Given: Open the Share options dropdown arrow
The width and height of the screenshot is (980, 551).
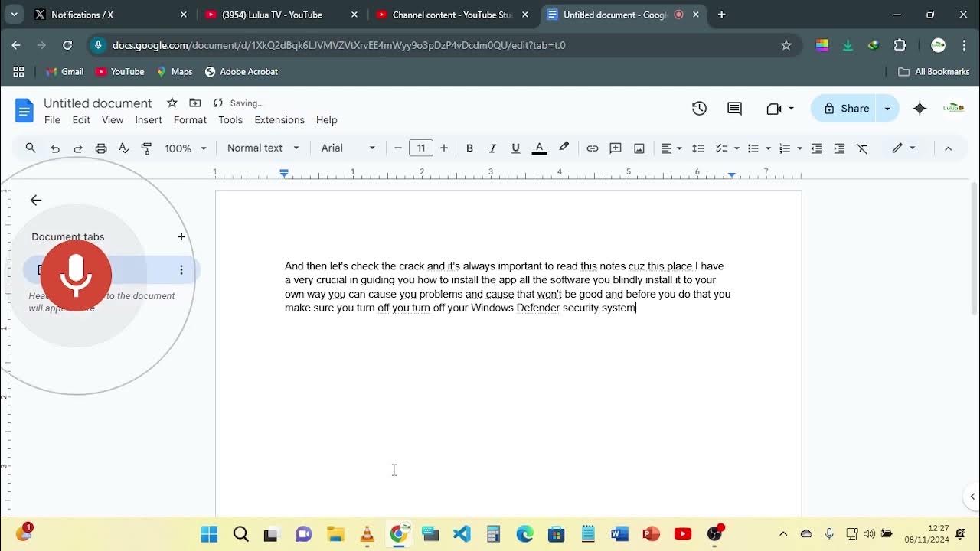Looking at the screenshot, I should coord(887,109).
